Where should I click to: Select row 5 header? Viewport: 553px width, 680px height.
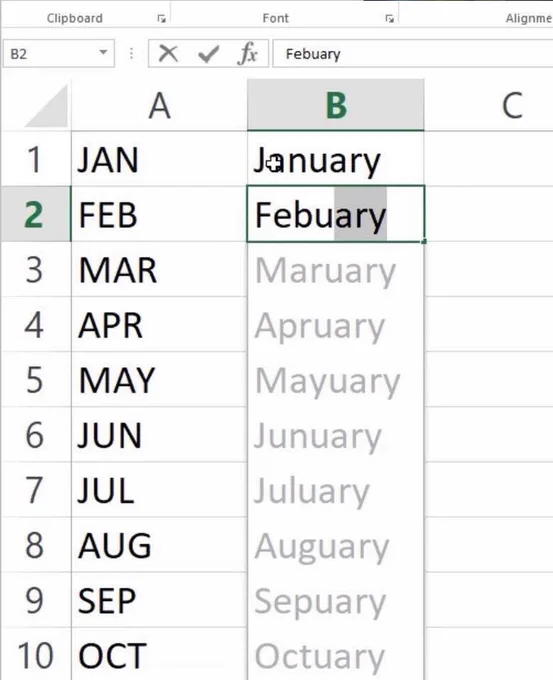(x=36, y=379)
